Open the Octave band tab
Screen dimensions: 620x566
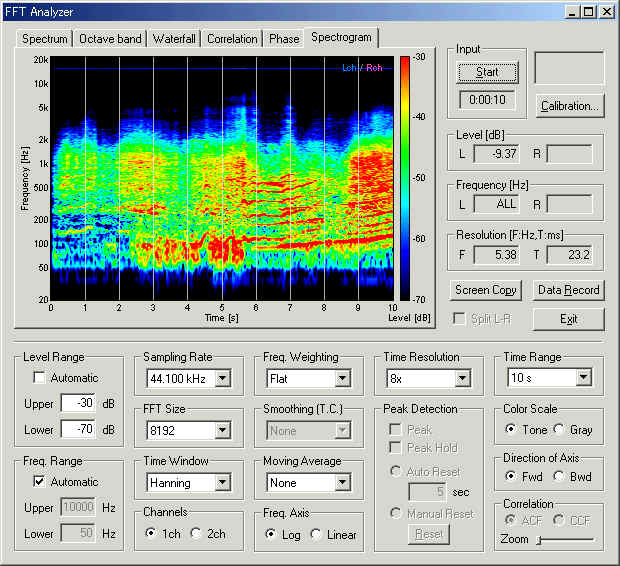[x=110, y=39]
